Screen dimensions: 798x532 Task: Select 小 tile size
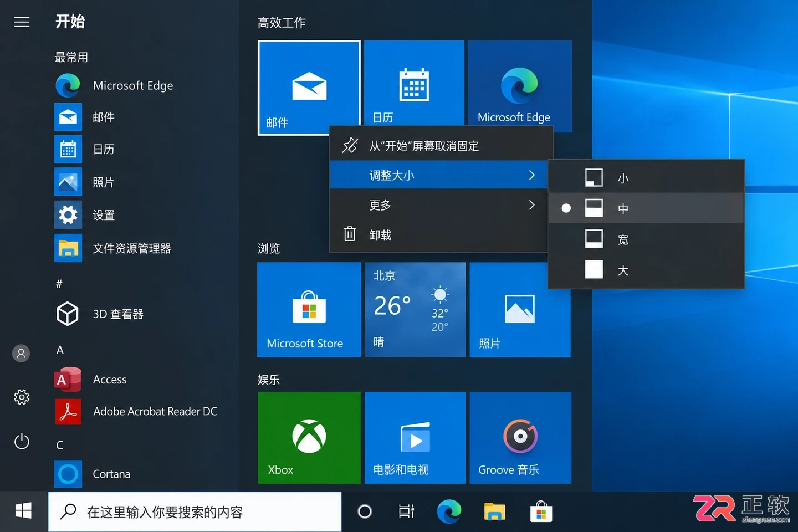click(x=646, y=178)
